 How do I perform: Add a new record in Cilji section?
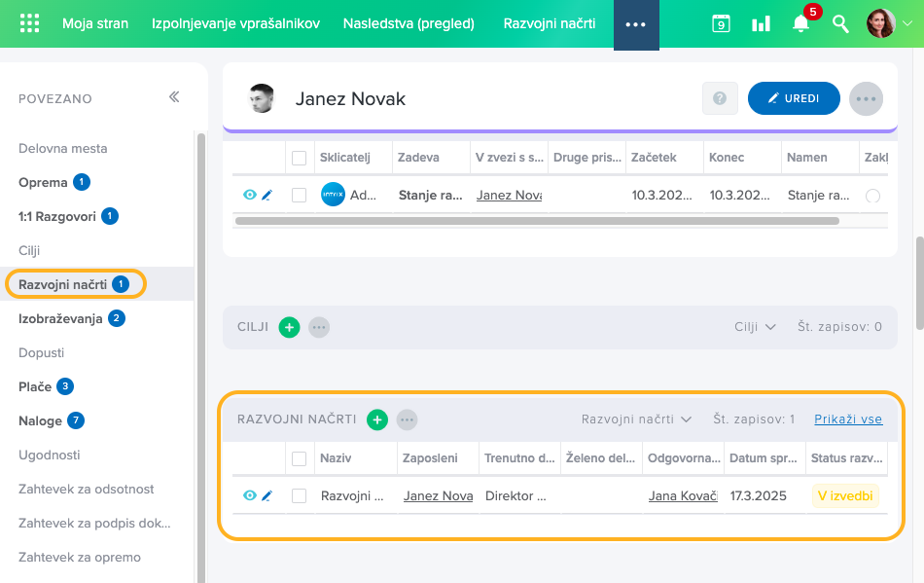tap(289, 327)
